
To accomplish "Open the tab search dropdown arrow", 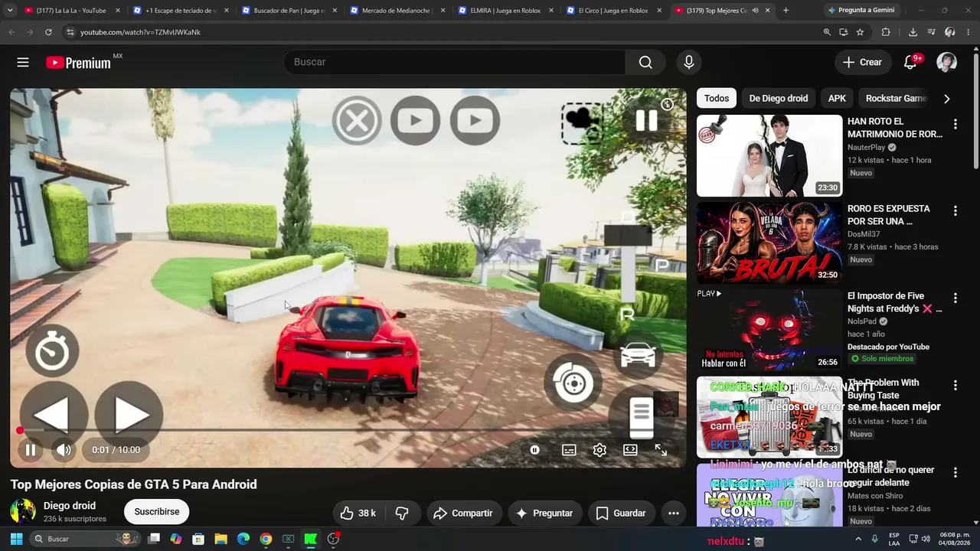I will pyautogui.click(x=9, y=11).
